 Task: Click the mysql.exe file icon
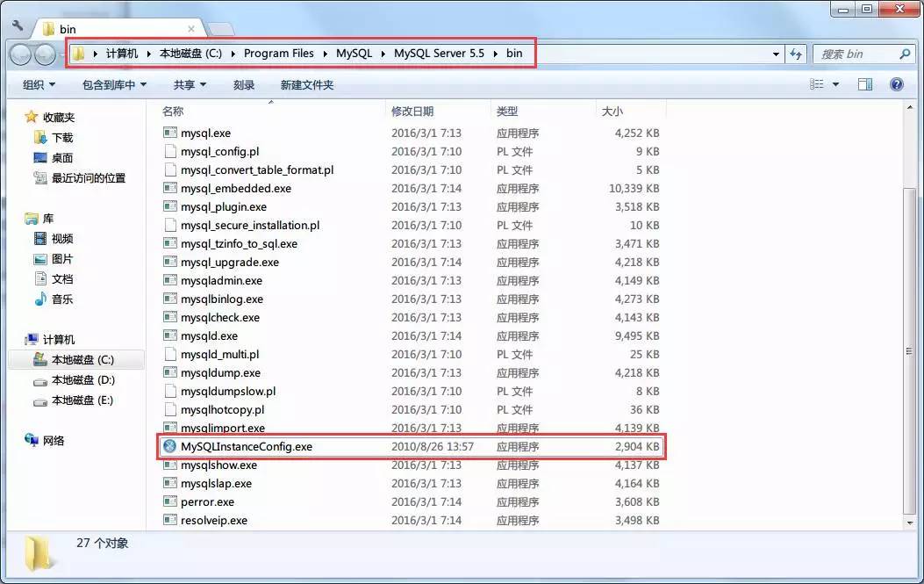pos(169,133)
